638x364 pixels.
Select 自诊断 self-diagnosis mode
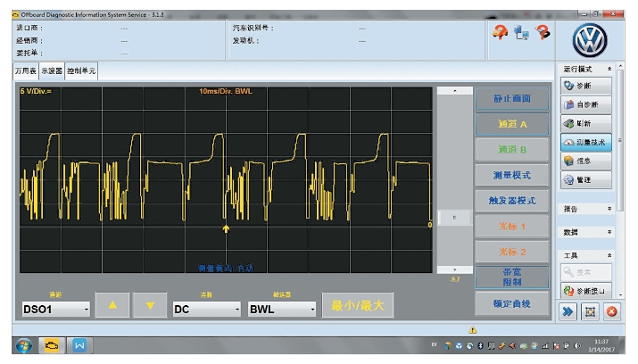click(x=586, y=103)
